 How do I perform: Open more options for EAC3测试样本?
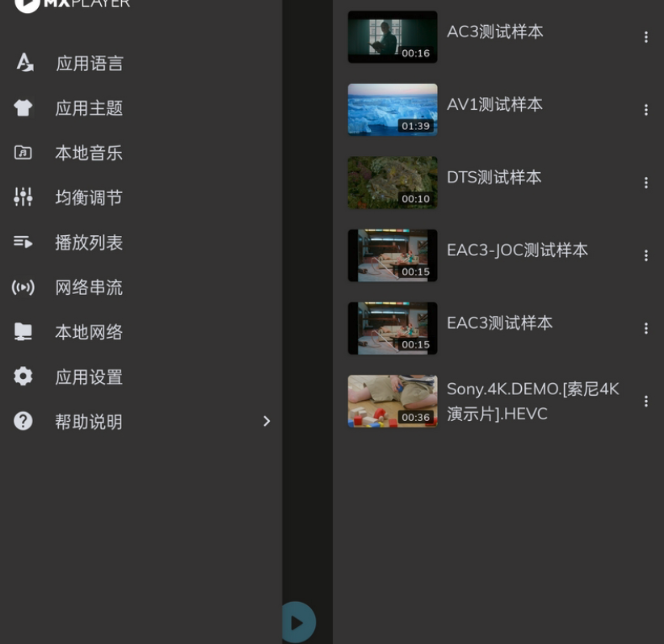tap(645, 328)
